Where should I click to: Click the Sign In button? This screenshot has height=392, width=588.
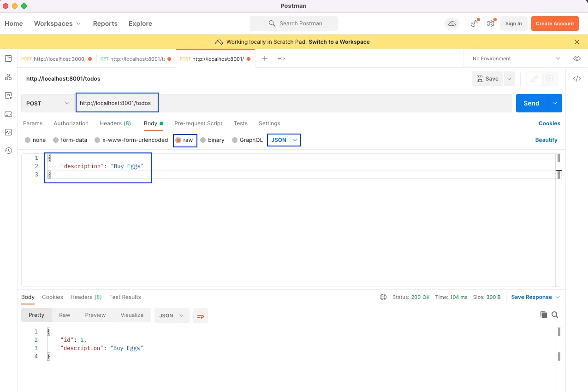click(513, 23)
